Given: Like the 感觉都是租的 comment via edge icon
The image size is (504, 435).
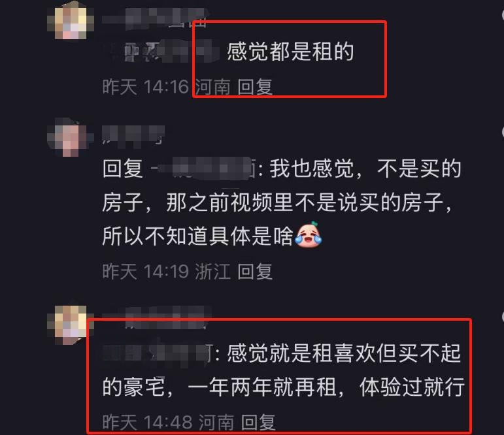Looking at the screenshot, I should pyautogui.click(x=502, y=15).
